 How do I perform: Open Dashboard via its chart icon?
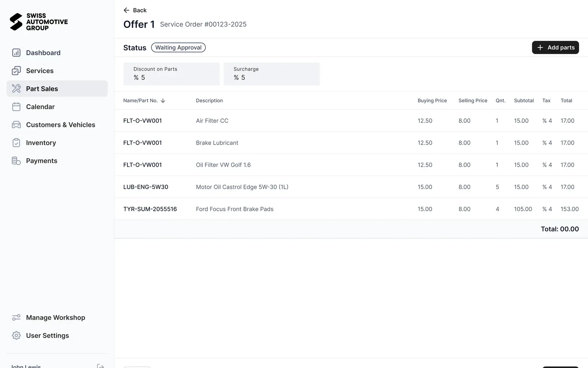[16, 53]
